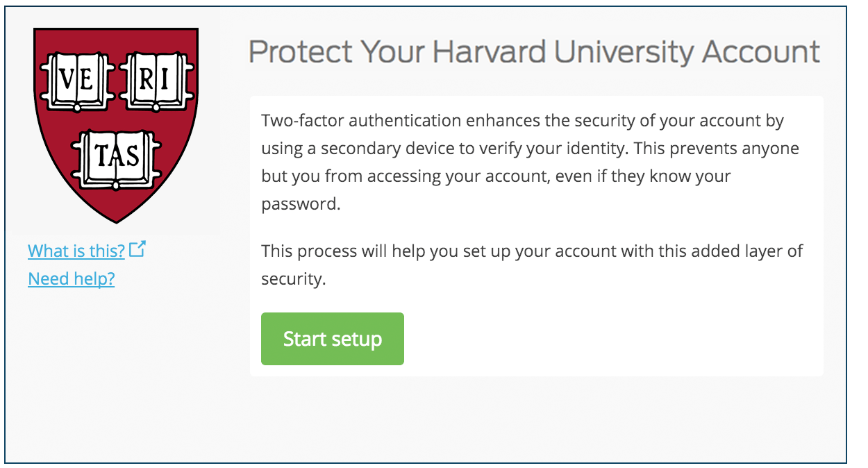868x468 pixels.
Task: Click the external-link icon beside "What is this?"
Action: click(x=137, y=249)
